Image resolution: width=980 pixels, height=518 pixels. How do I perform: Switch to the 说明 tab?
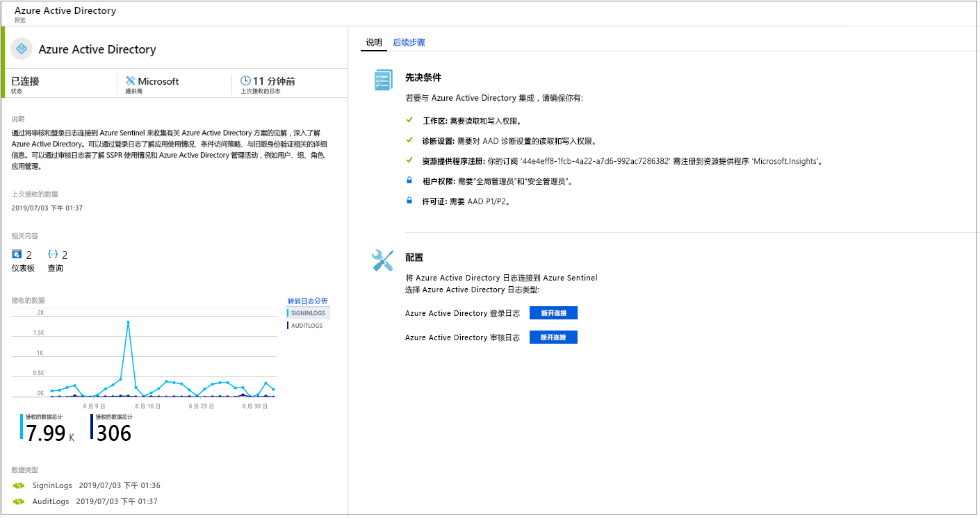374,42
